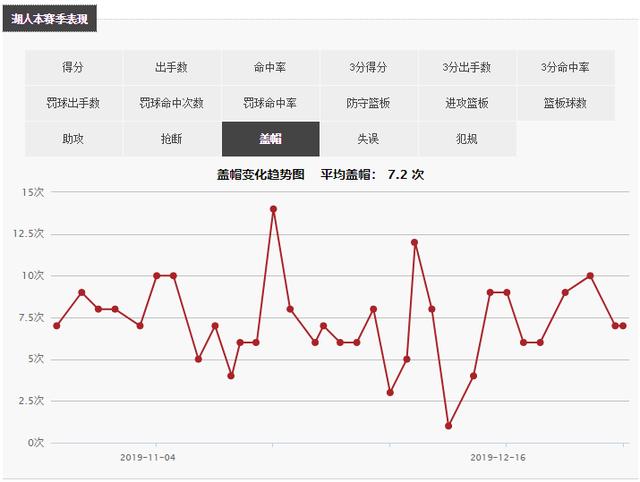Select the 罚球出手数 tab
640x482 pixels.
73,103
